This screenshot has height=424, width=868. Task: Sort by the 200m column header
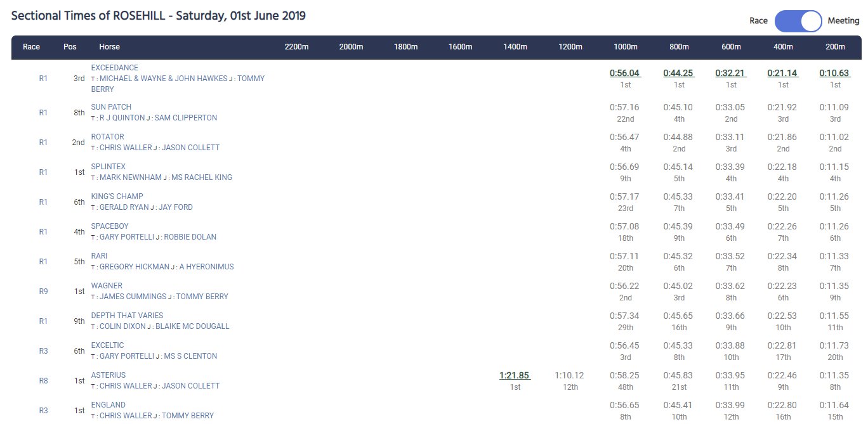point(835,47)
